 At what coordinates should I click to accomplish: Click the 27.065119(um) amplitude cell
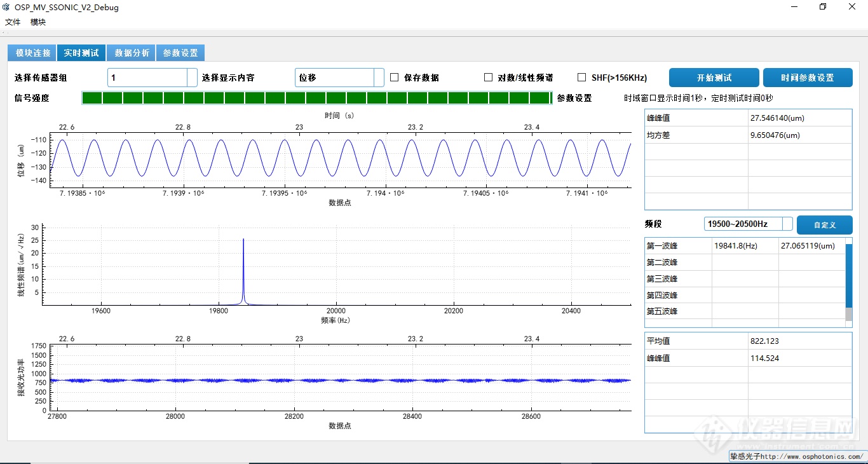[811, 246]
